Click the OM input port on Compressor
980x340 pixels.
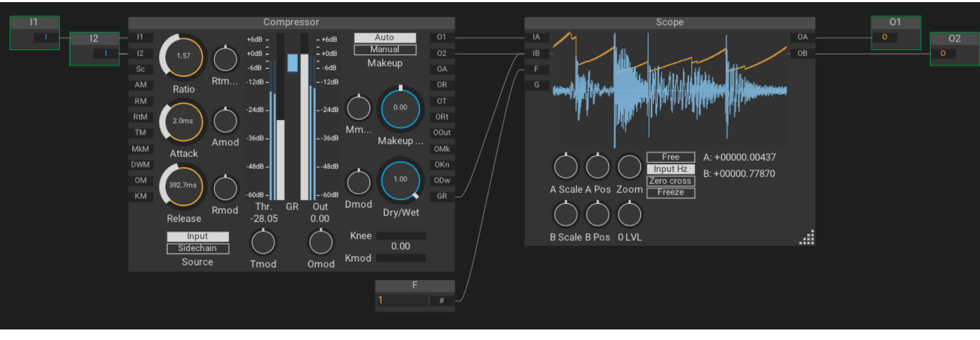[x=140, y=181]
